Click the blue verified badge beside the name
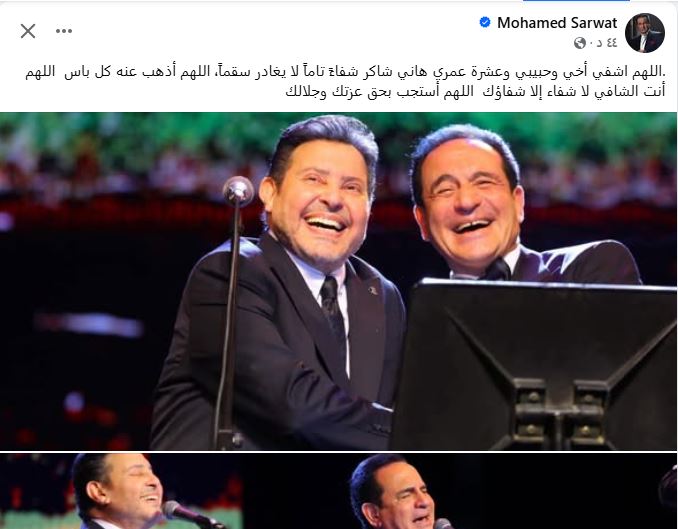Screen dimensions: 678x529 [x=485, y=22]
